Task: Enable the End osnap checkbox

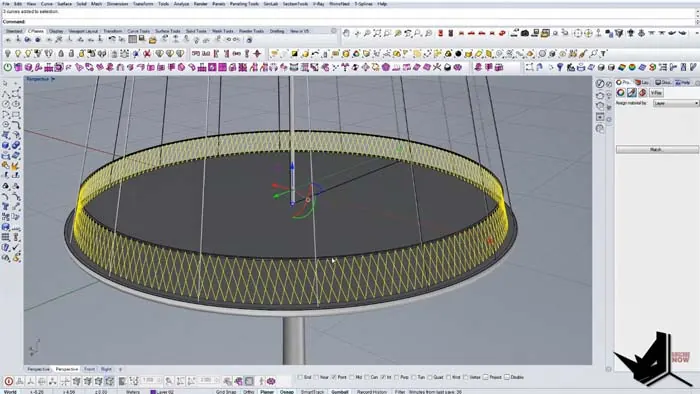Action: [x=300, y=377]
